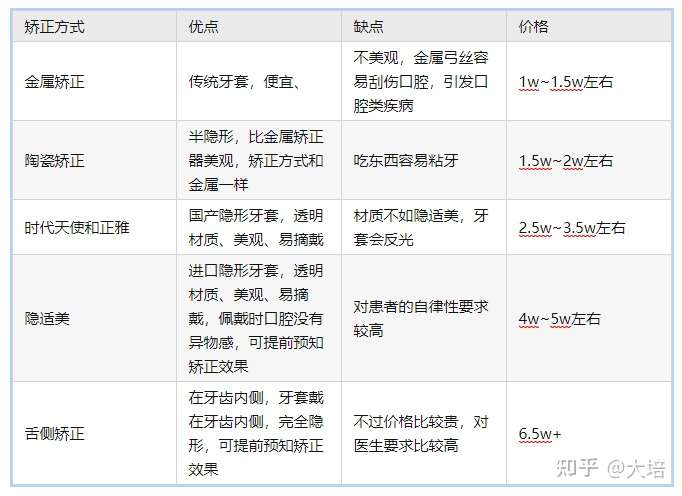Select the 时代天使和正雅 cell
Viewport: 682px width, 496px height.
pyautogui.click(x=94, y=228)
